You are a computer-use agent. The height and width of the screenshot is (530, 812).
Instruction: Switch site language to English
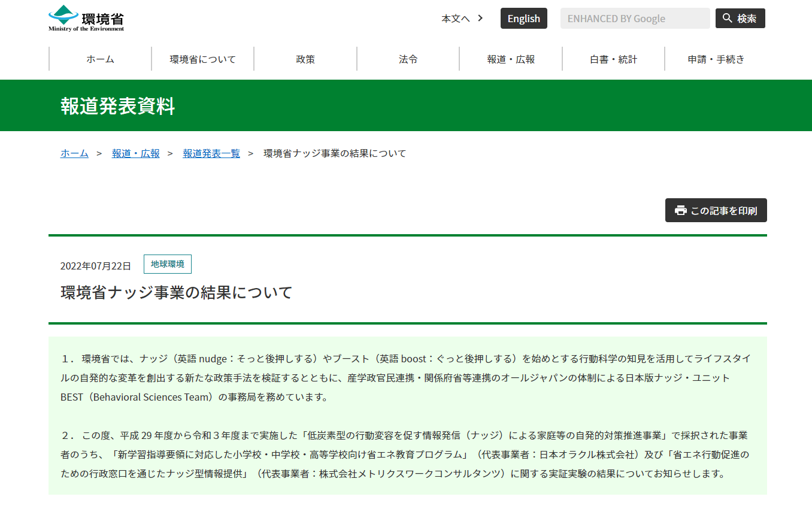click(523, 19)
